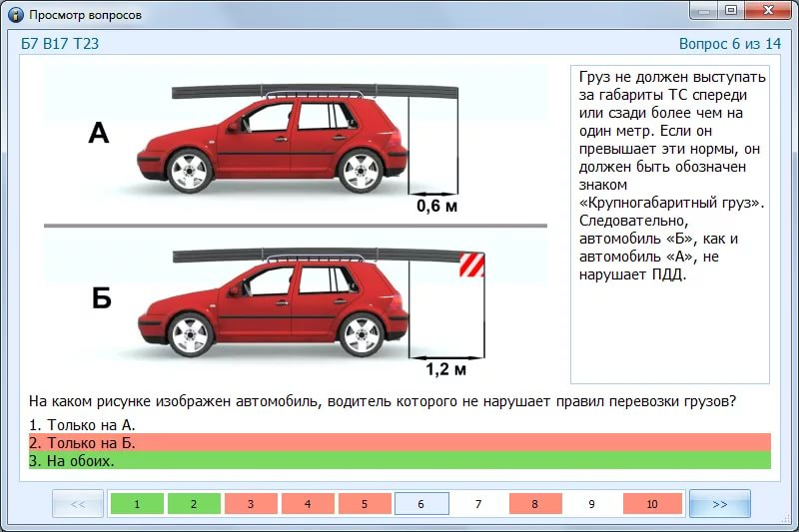Go to question 9 in navigator
Image resolution: width=799 pixels, height=532 pixels.
point(591,504)
